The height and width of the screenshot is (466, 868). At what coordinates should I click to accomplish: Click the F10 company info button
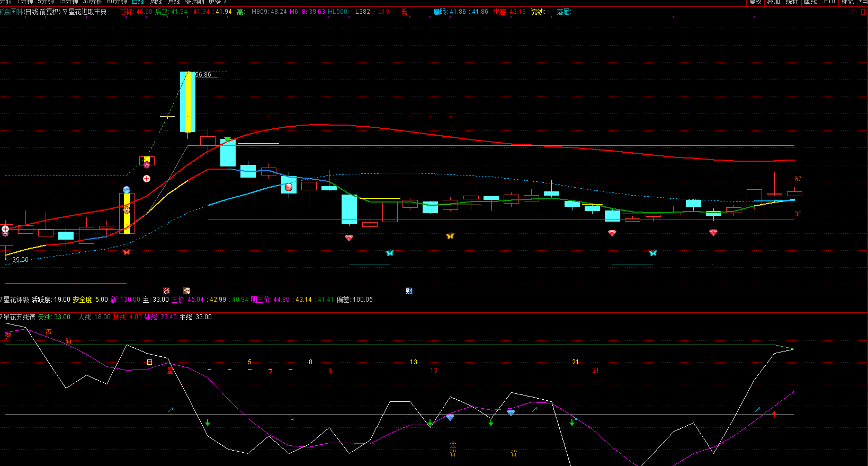(x=829, y=2)
